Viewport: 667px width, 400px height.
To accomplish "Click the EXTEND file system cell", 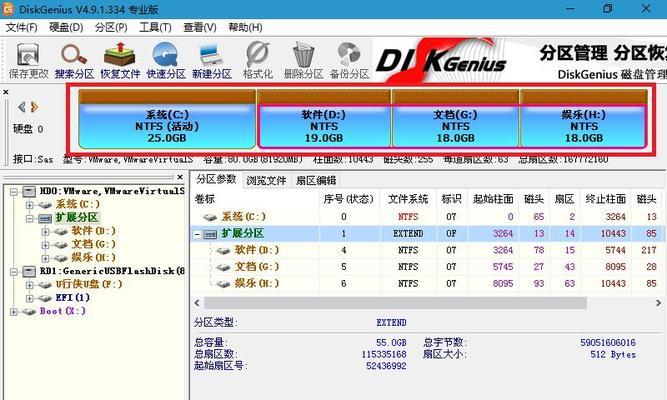I will tap(408, 234).
